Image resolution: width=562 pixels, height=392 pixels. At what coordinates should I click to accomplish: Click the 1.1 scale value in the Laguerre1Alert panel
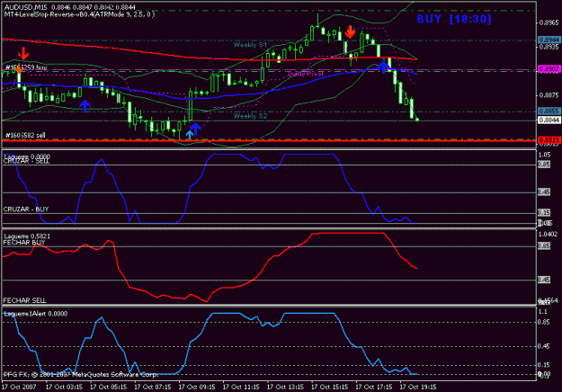tap(543, 312)
